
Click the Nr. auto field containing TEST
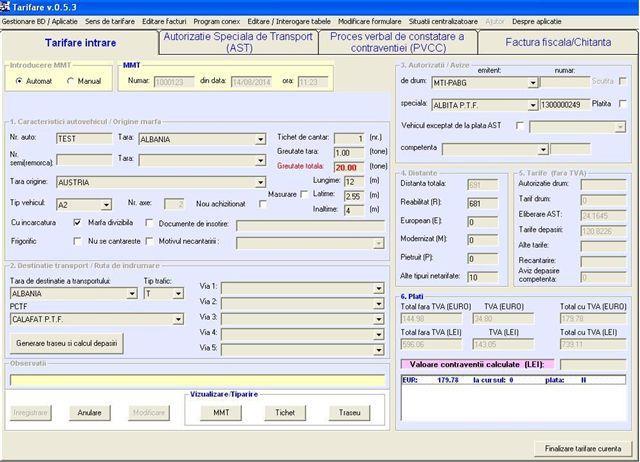tap(84, 139)
